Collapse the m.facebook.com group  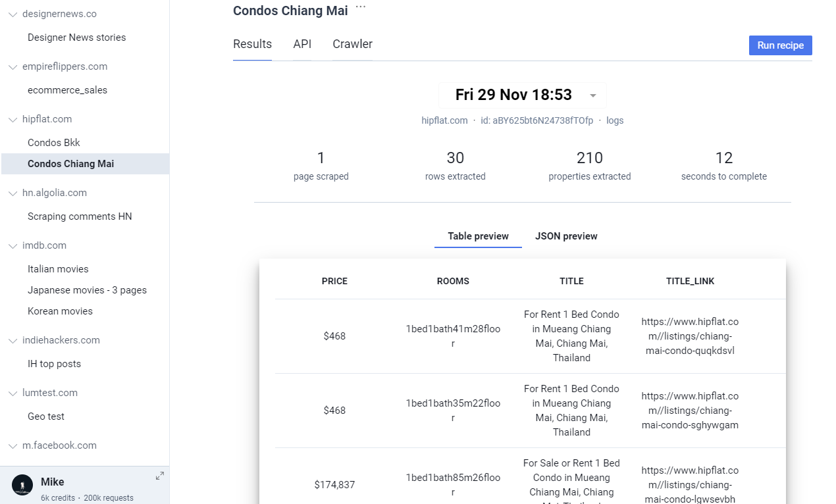coord(13,445)
